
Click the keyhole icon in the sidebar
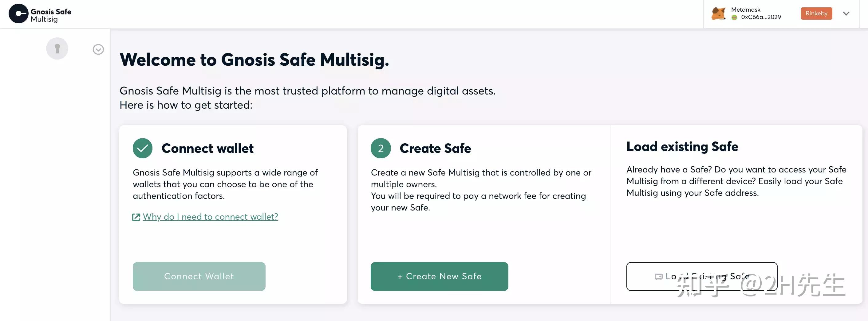tap(57, 48)
